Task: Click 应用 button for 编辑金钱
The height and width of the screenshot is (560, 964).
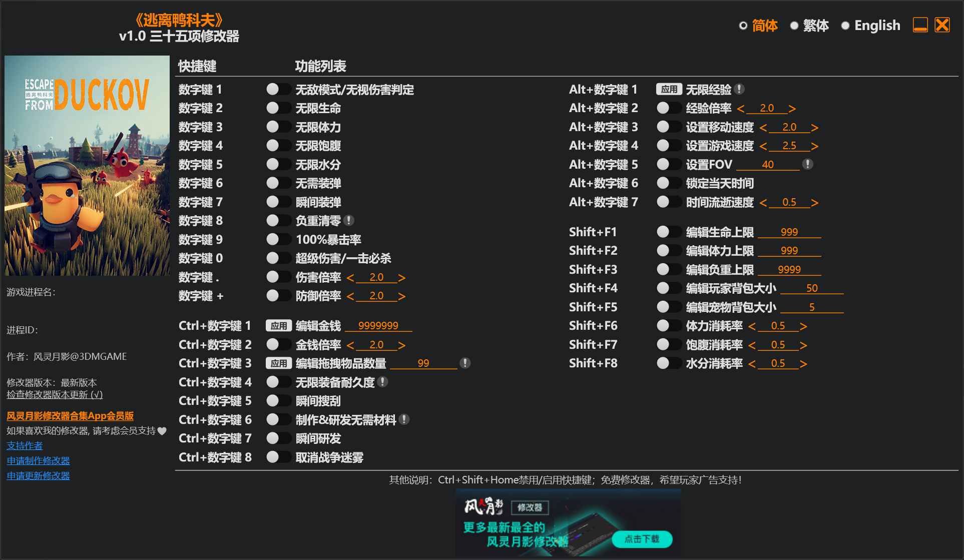Action: click(279, 325)
